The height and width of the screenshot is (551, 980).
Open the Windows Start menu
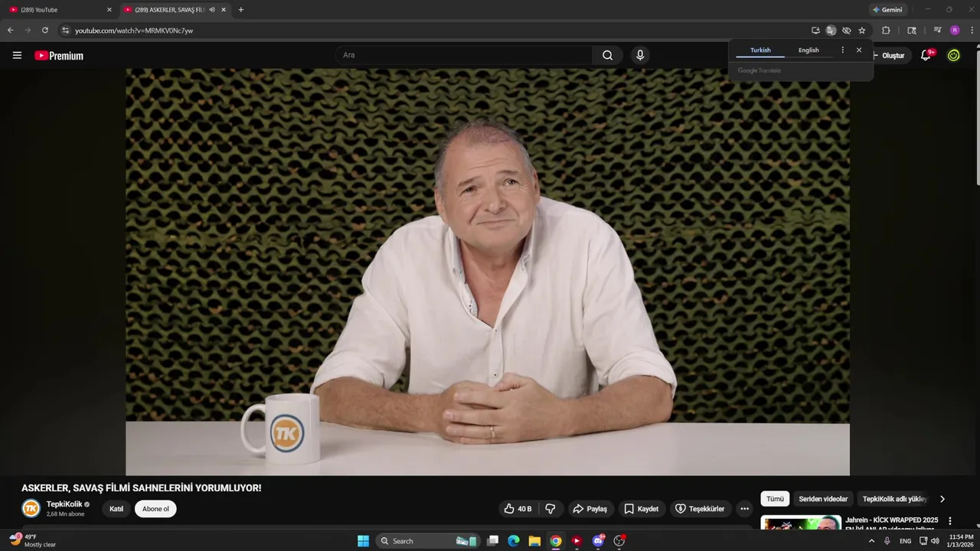[363, 541]
